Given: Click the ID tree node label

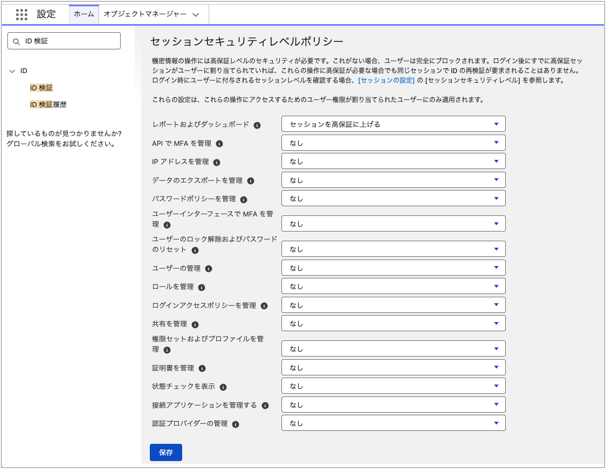Looking at the screenshot, I should [24, 71].
